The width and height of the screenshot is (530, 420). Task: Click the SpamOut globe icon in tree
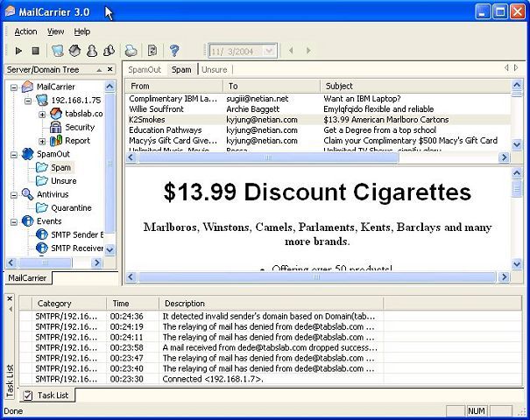click(x=27, y=154)
